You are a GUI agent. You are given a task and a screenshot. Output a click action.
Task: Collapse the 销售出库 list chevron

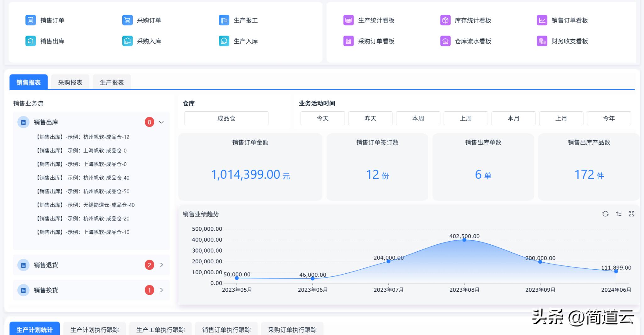pyautogui.click(x=162, y=122)
